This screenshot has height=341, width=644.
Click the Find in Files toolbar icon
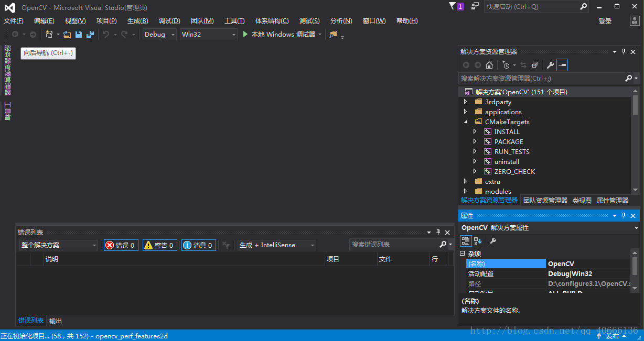[333, 35]
